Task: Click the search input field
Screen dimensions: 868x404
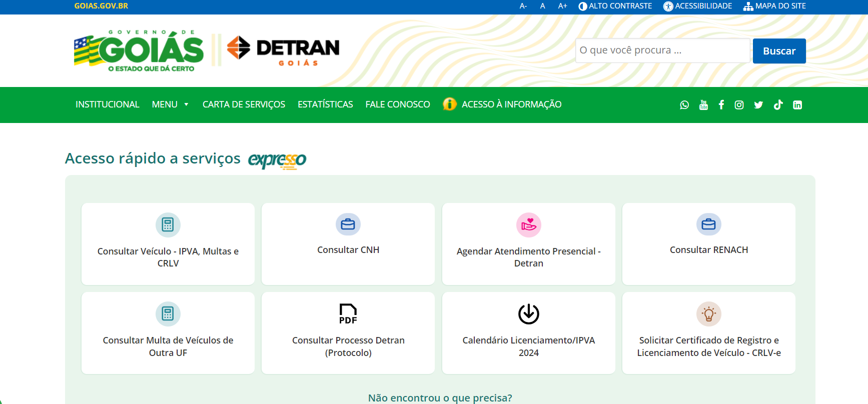Action: tap(662, 50)
